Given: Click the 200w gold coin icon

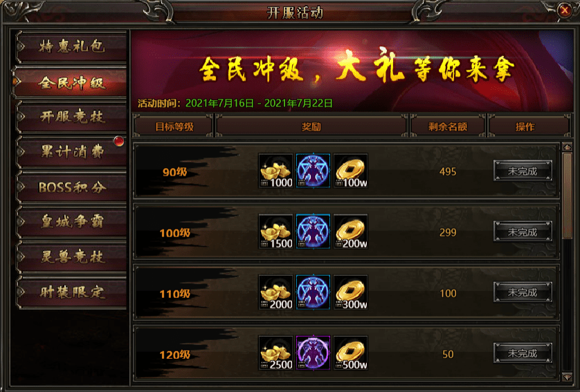Looking at the screenshot, I should click(x=351, y=232).
